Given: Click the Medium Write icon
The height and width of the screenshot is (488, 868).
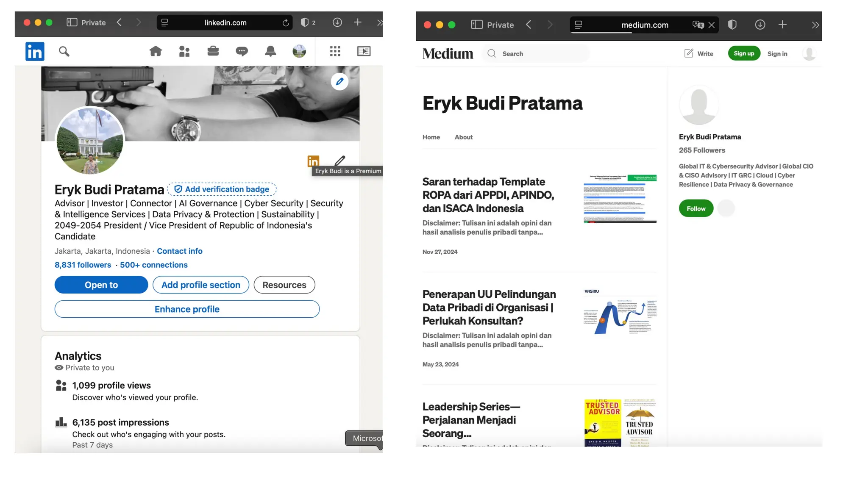Looking at the screenshot, I should pyautogui.click(x=689, y=53).
